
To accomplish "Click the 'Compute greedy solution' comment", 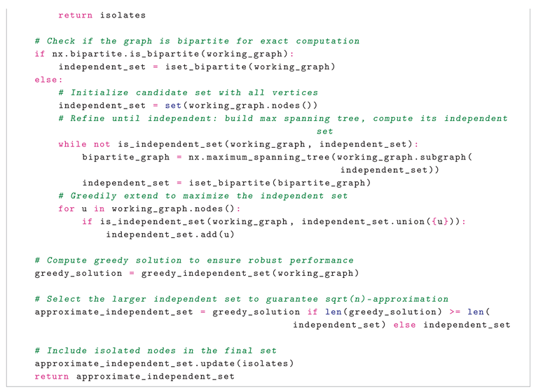I will pos(194,260).
